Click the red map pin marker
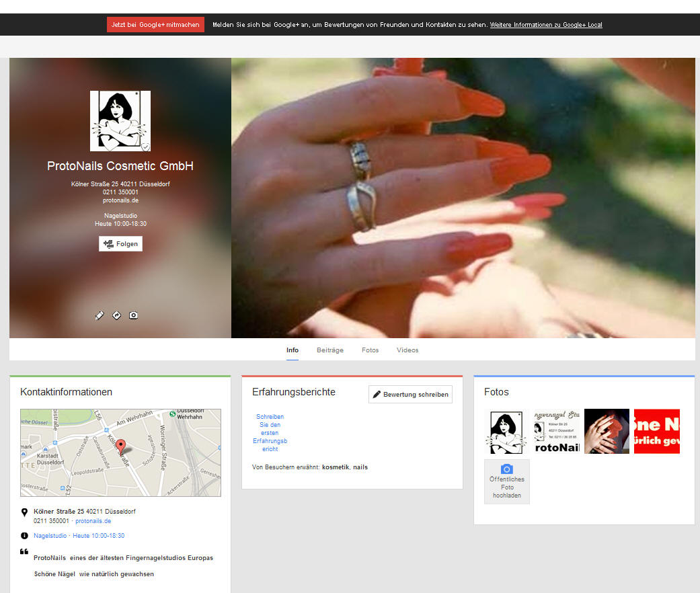Image resolution: width=700 pixels, height=593 pixels. point(121,446)
